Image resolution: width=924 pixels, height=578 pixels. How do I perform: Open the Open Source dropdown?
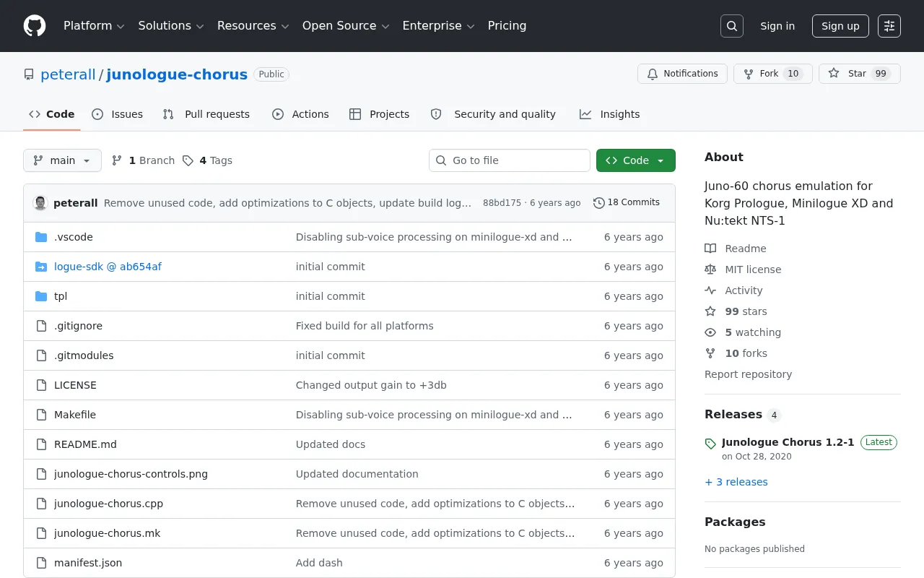click(346, 26)
